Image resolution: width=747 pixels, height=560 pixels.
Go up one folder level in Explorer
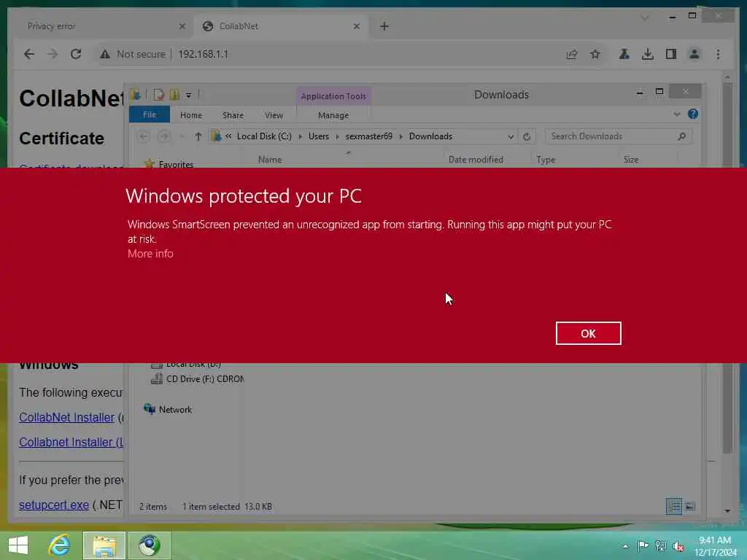(x=198, y=136)
